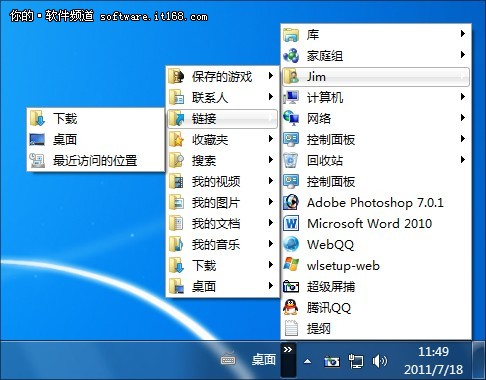The height and width of the screenshot is (380, 486).
Task: Click the 我的音乐 label text
Action: click(x=216, y=245)
